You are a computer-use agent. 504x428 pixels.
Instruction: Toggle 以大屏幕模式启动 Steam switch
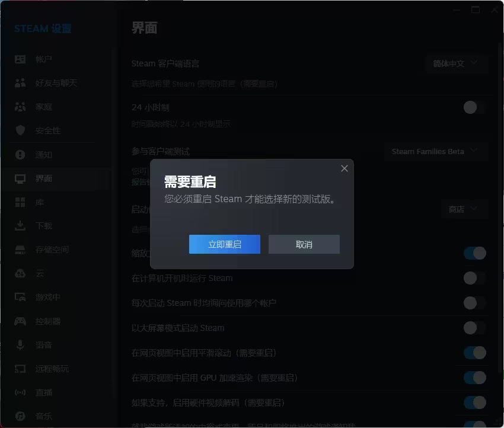(474, 328)
